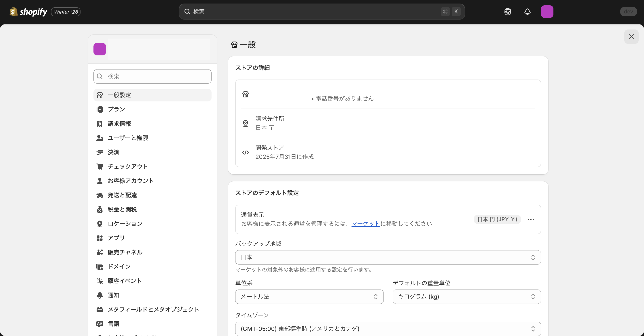This screenshot has width=644, height=336.
Task: Open the 単位系 dropdown showing メートル法
Action: click(309, 296)
